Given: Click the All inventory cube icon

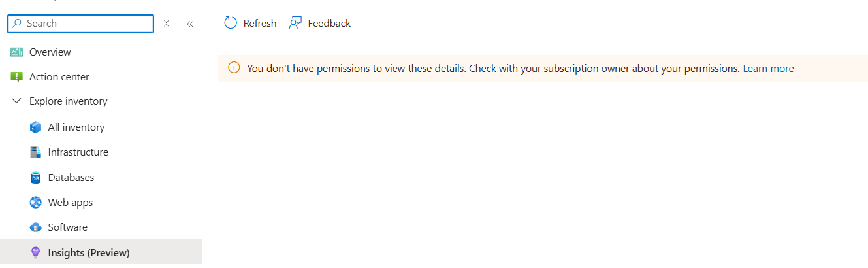Looking at the screenshot, I should click(x=36, y=127).
